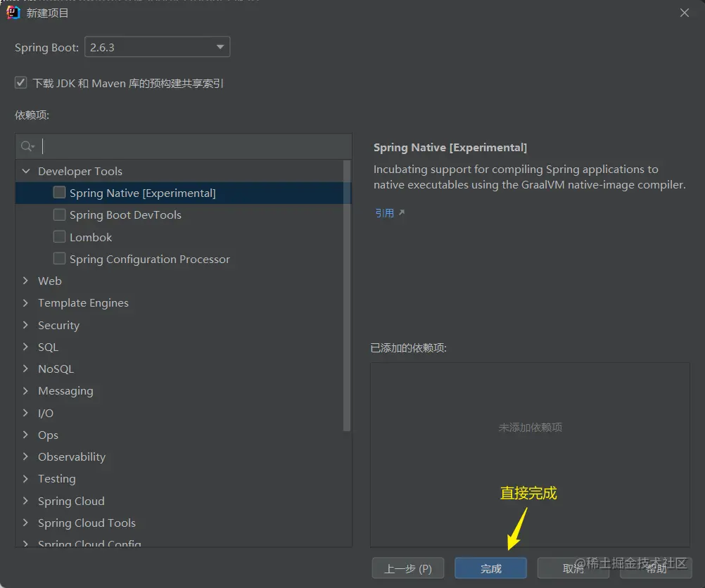Image resolution: width=705 pixels, height=588 pixels.
Task: Click the search magnifier icon
Action: (27, 146)
